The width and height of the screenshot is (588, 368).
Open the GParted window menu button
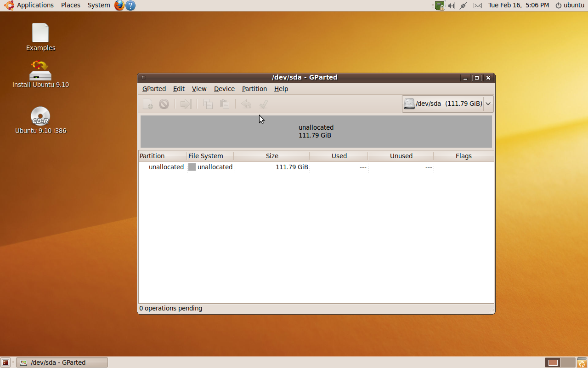144,78
